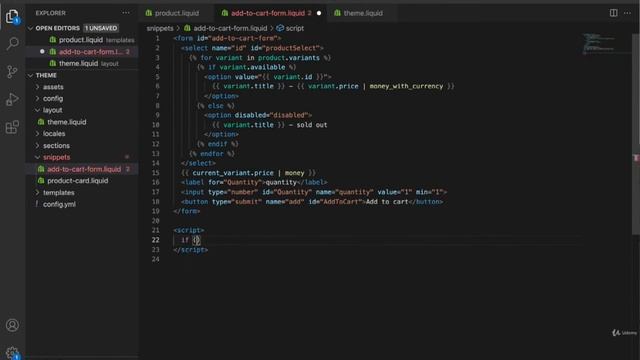Split the editor to the right

coord(613,13)
